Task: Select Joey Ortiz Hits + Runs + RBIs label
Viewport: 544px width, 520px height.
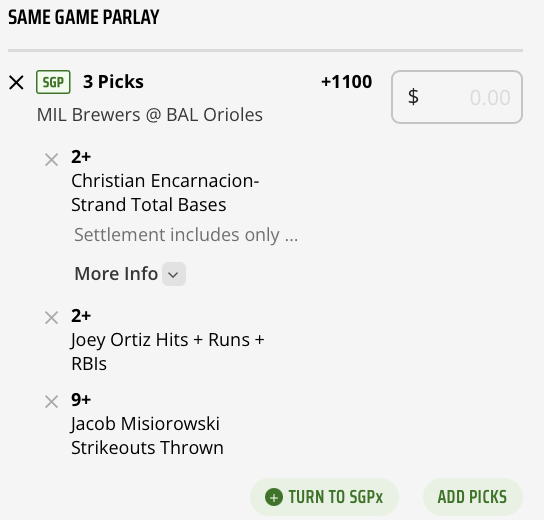Action: coord(168,351)
